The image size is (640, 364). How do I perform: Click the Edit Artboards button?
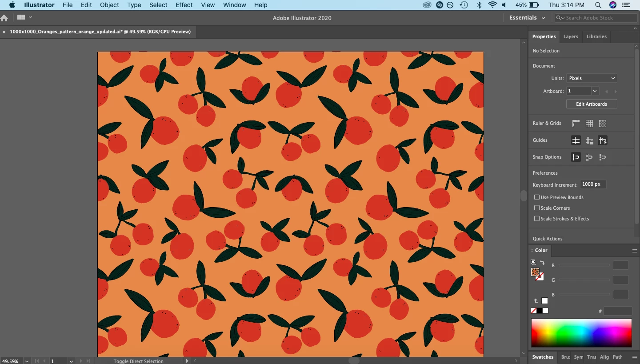pyautogui.click(x=592, y=104)
